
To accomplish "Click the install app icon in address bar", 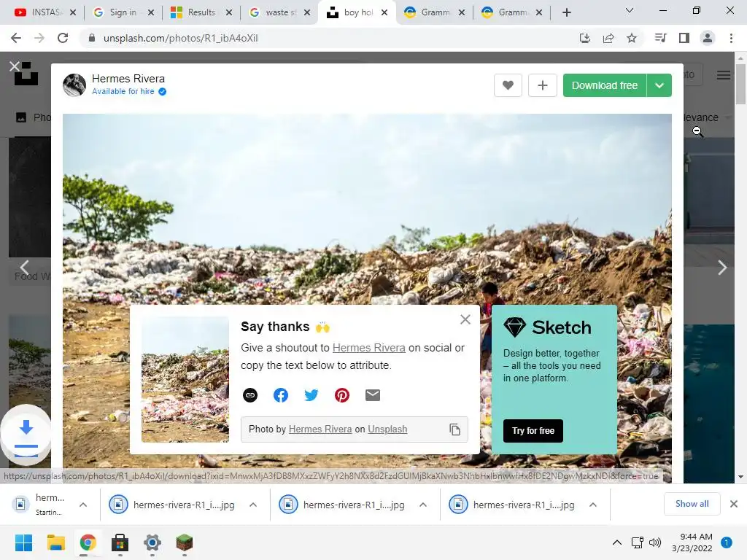I will pos(585,38).
